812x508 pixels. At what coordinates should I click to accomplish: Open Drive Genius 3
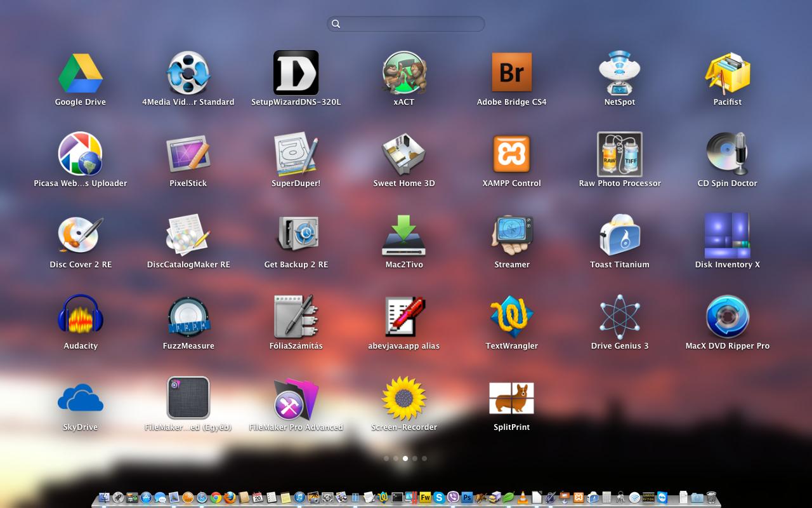coord(620,316)
